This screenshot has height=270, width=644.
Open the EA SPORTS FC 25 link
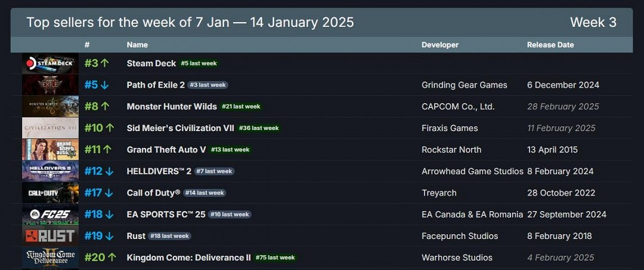[166, 214]
